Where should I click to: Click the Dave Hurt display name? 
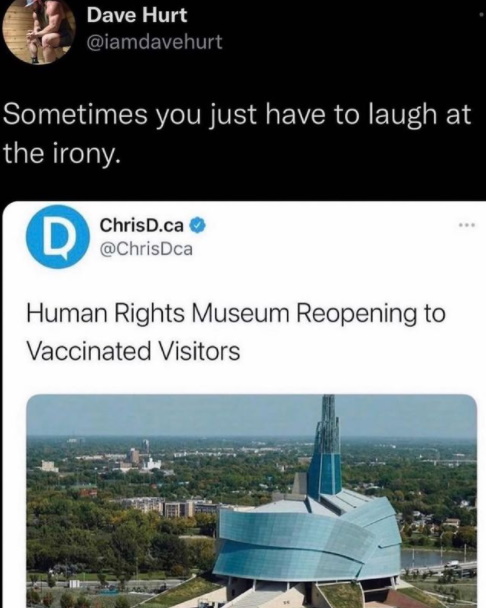137,16
